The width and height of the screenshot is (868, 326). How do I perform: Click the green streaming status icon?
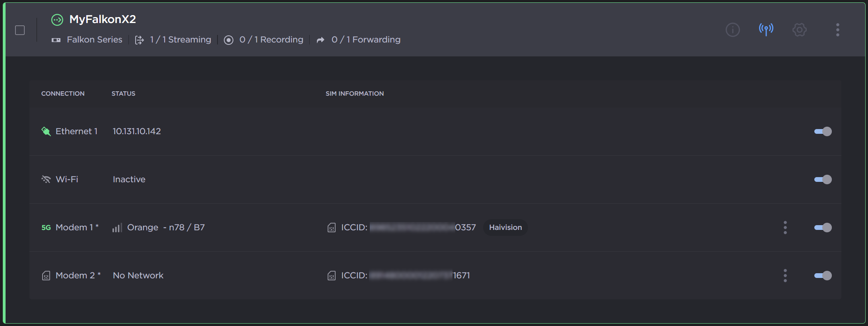(x=57, y=19)
